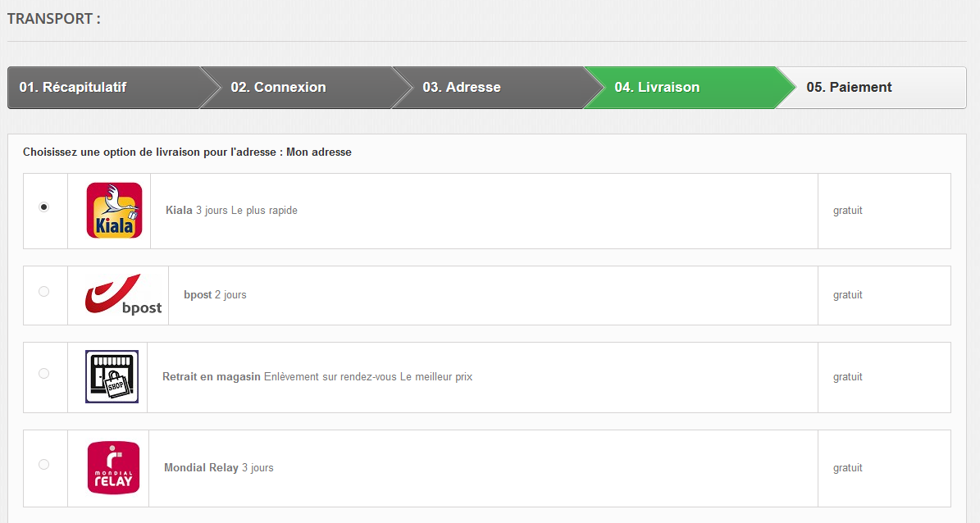Click the Mondial Relay logo
Screen dimensions: 980x523
(x=114, y=467)
